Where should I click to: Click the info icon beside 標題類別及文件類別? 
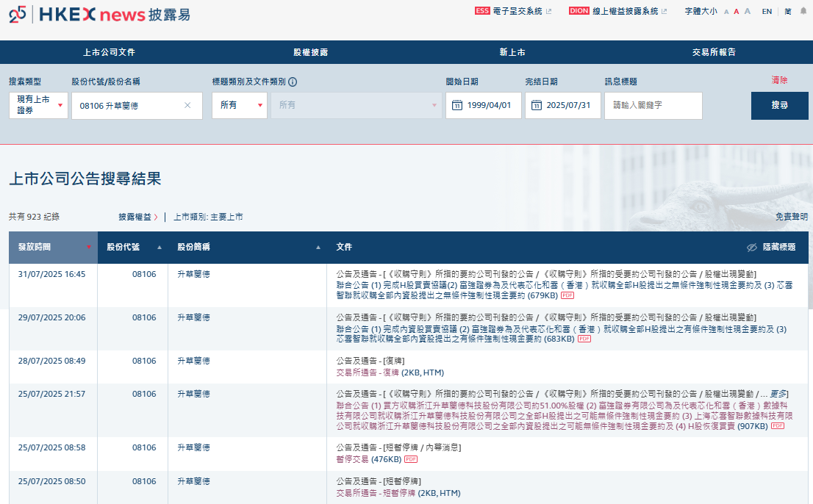point(293,82)
